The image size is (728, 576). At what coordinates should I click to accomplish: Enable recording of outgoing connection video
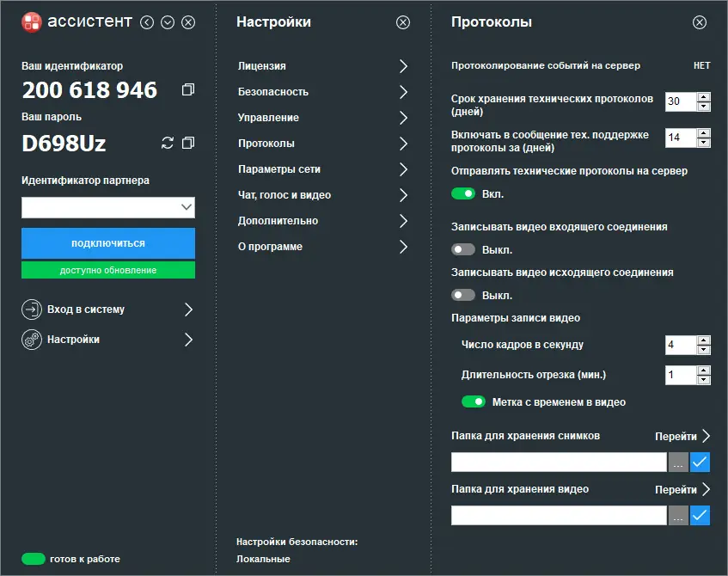pyautogui.click(x=463, y=295)
